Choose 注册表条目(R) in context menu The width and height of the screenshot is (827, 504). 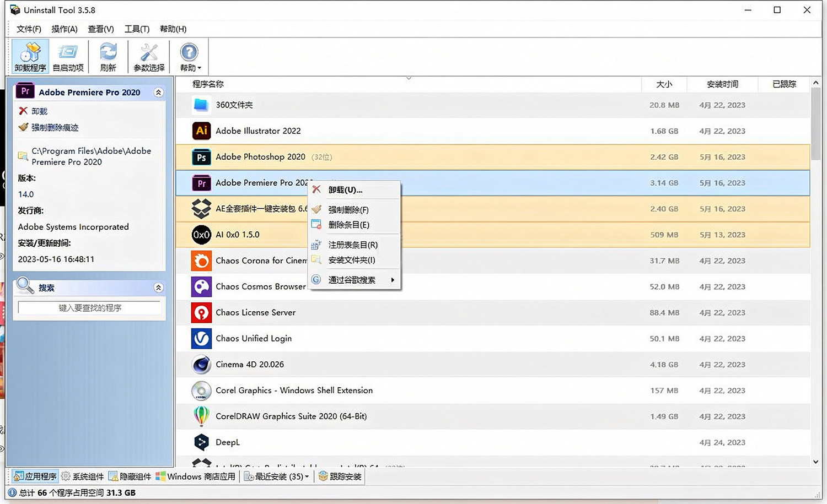pyautogui.click(x=355, y=245)
